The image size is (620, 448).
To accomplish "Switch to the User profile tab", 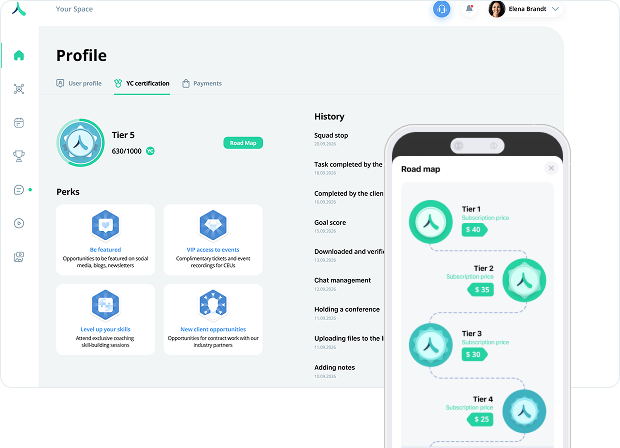I will [79, 83].
